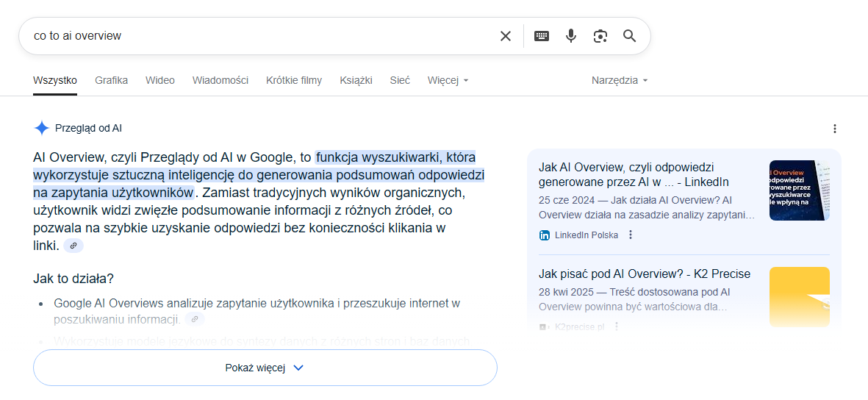Open the on-screen keyboard input tool

coord(542,36)
